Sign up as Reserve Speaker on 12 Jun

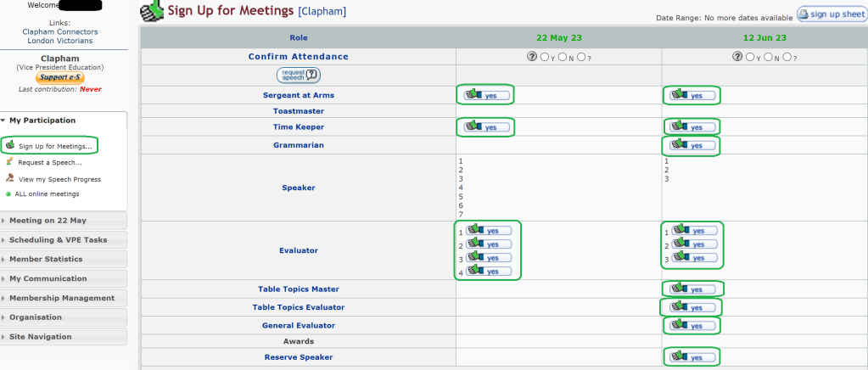click(x=692, y=357)
